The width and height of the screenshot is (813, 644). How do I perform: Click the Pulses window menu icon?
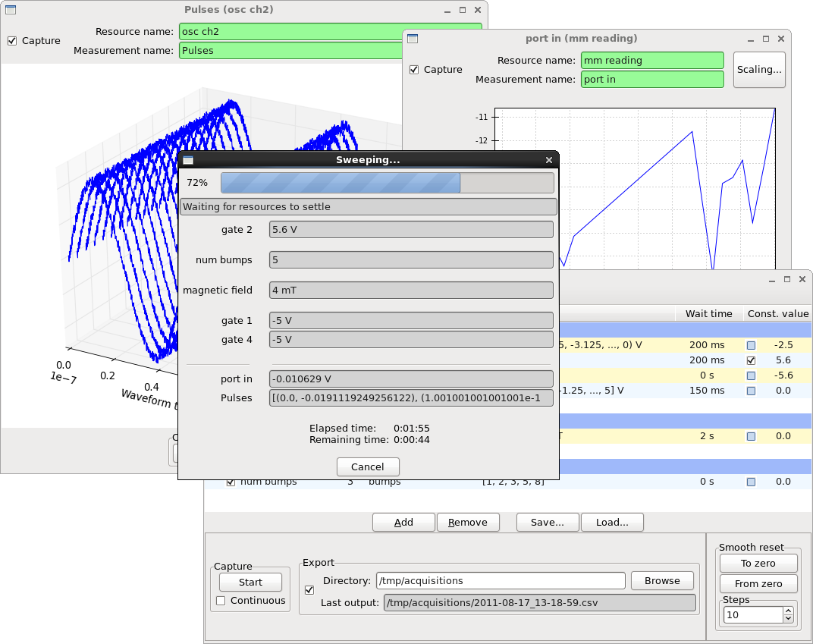pos(11,10)
